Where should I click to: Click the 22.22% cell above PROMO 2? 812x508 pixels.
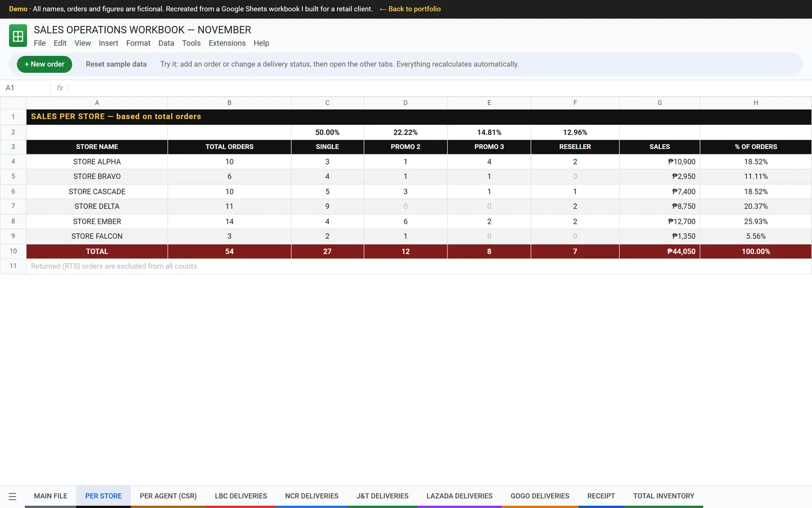[405, 132]
